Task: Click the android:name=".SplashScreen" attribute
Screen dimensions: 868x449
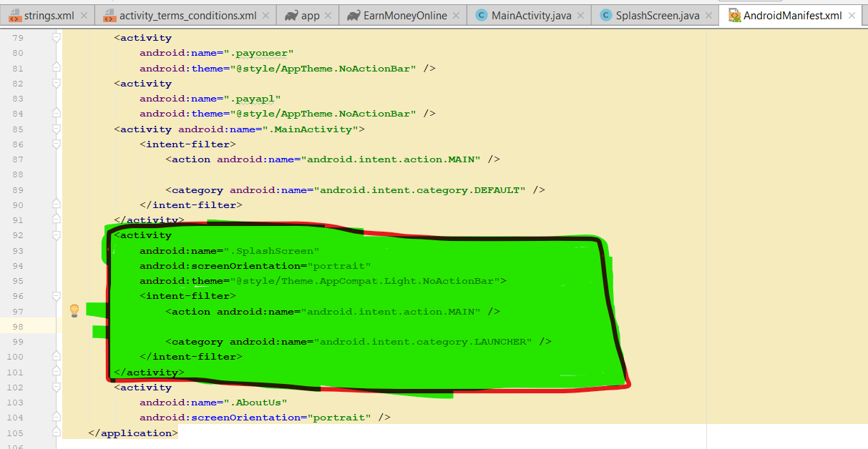Action: [x=230, y=251]
